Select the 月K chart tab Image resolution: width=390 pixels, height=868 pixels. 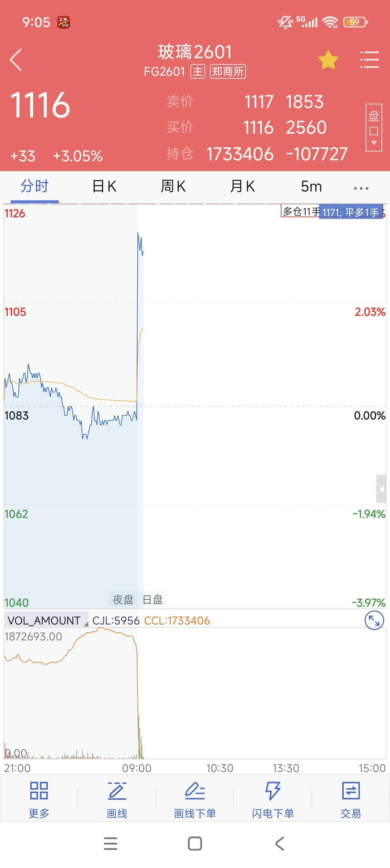(x=242, y=186)
